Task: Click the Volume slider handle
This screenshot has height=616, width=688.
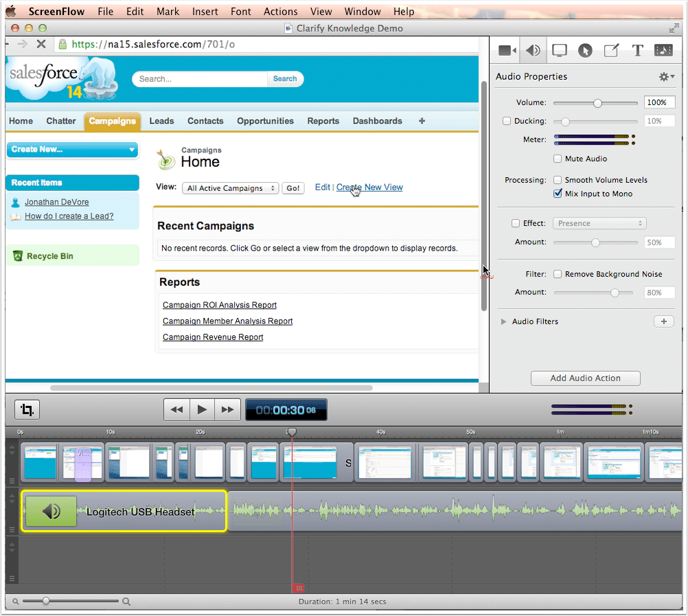Action: (x=597, y=103)
